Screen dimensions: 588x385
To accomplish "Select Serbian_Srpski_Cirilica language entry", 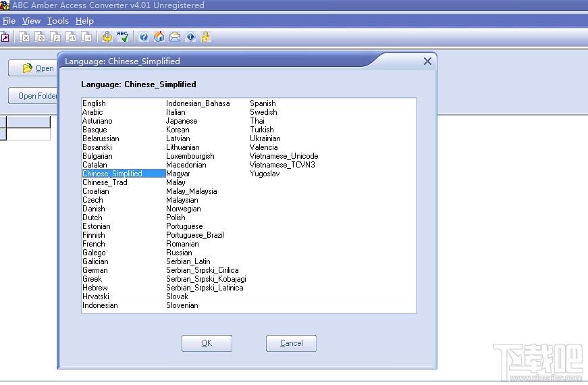I will click(202, 269).
